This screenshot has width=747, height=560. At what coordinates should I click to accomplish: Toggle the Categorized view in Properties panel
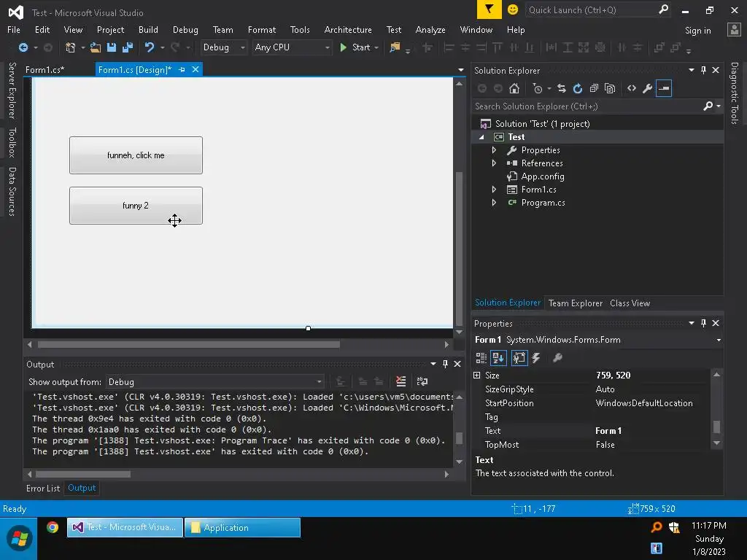point(481,357)
